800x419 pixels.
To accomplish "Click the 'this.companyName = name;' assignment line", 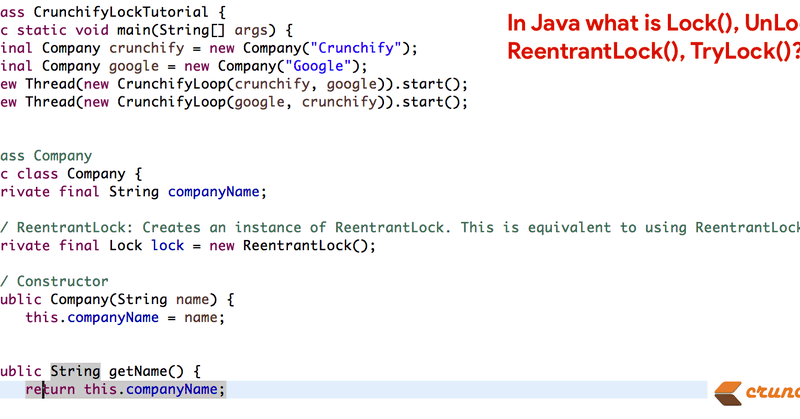I will [x=125, y=317].
